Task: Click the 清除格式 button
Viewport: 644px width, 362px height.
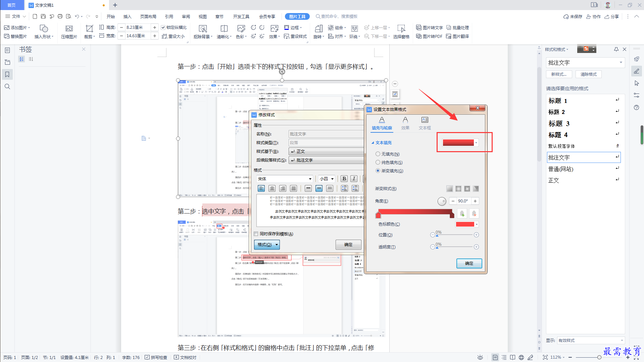Action: tap(589, 74)
